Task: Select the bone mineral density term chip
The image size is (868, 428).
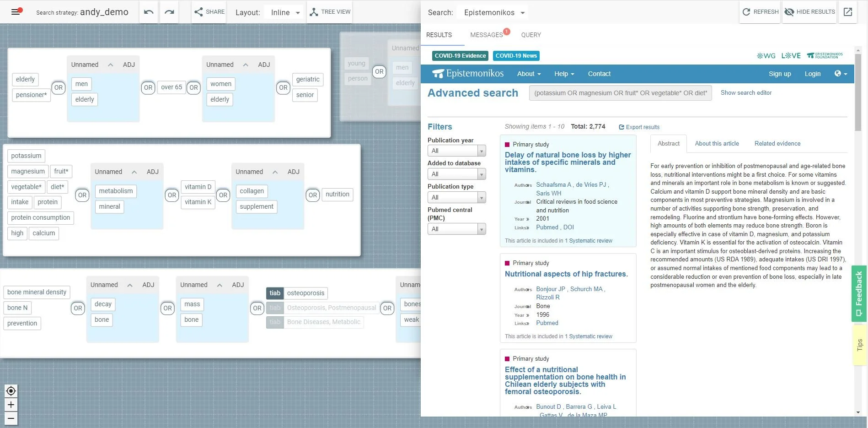Action: coord(37,293)
